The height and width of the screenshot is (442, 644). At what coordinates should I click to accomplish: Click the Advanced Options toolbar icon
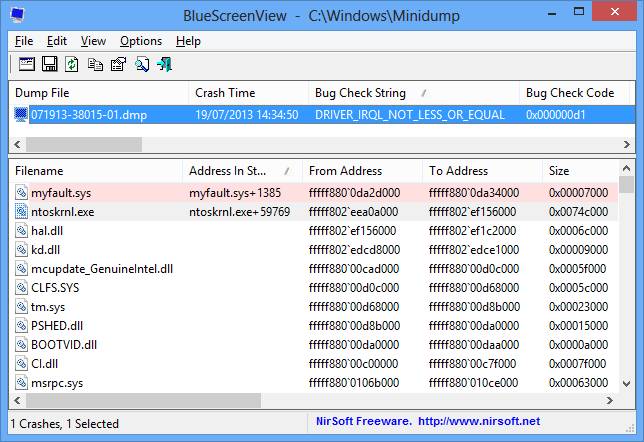pyautogui.click(x=27, y=65)
